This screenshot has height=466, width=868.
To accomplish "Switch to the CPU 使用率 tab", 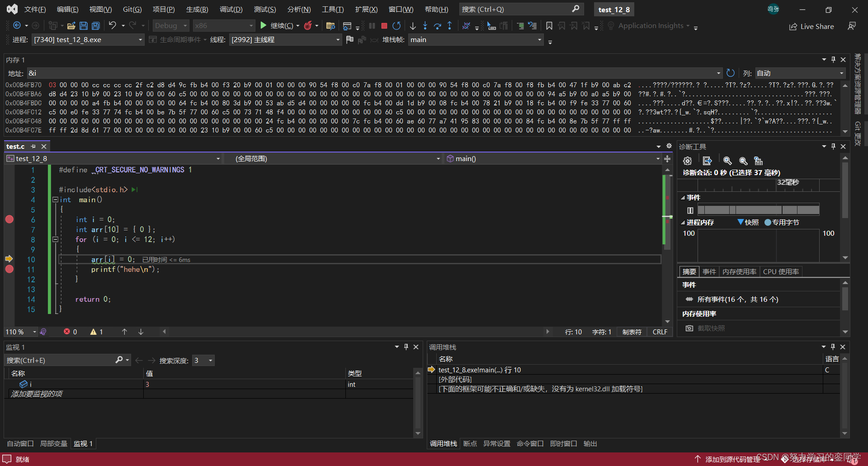I will (781, 271).
